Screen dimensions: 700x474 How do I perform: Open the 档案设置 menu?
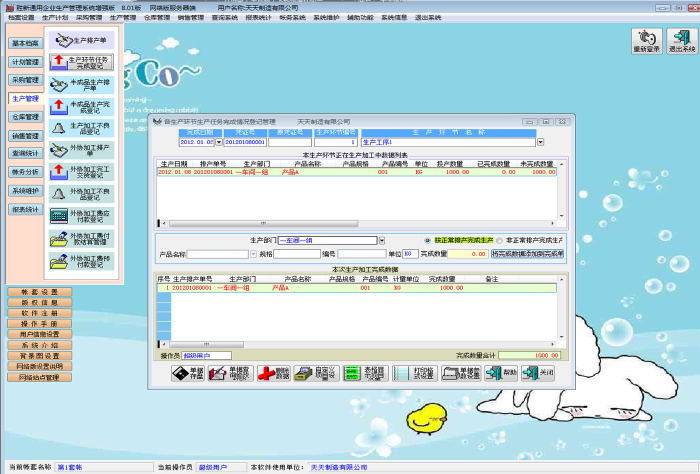(x=21, y=18)
